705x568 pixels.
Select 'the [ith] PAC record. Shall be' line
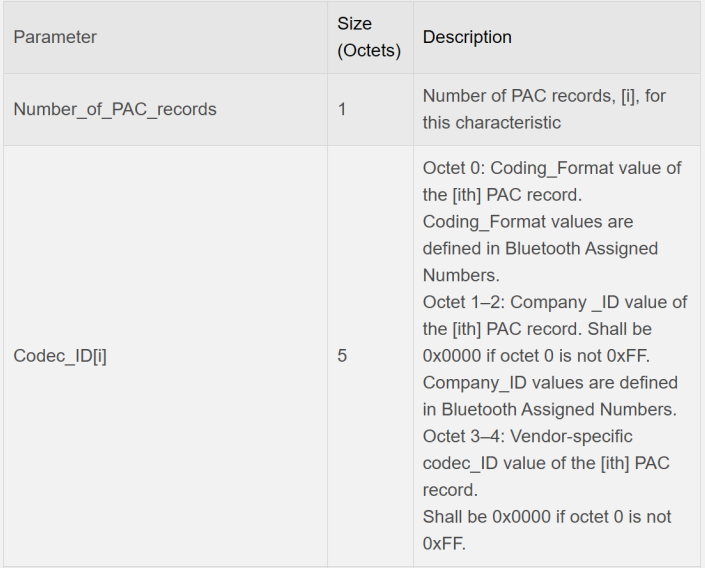pyautogui.click(x=537, y=329)
